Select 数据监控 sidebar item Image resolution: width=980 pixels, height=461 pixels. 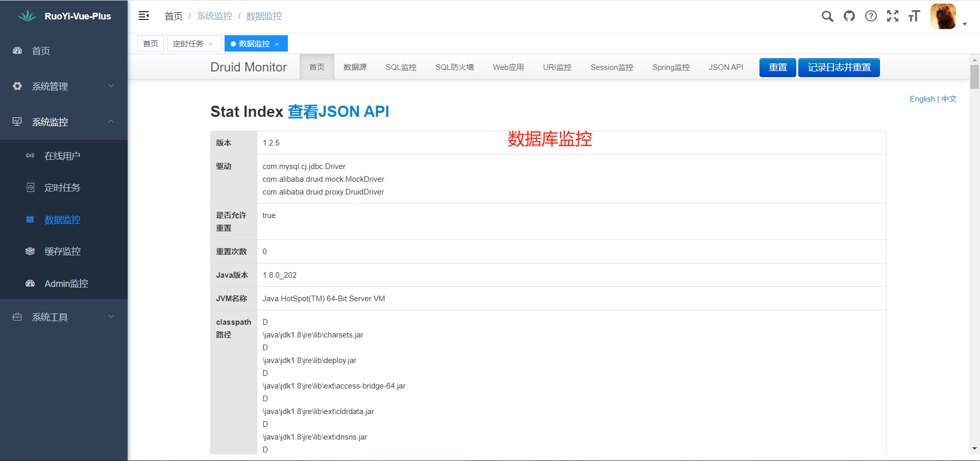click(x=64, y=220)
